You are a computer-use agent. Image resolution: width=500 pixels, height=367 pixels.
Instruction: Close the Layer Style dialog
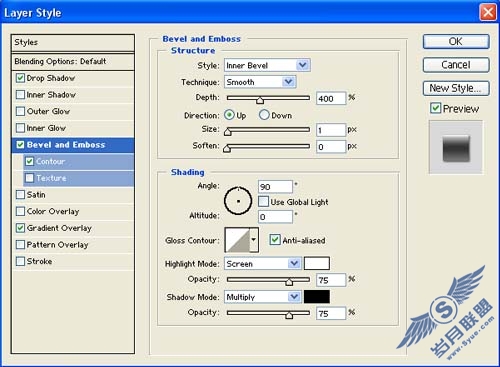[488, 13]
